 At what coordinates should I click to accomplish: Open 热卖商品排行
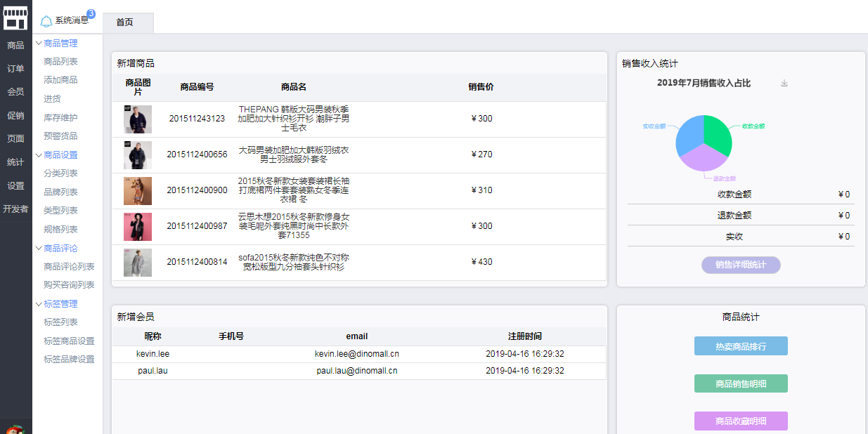click(x=741, y=346)
